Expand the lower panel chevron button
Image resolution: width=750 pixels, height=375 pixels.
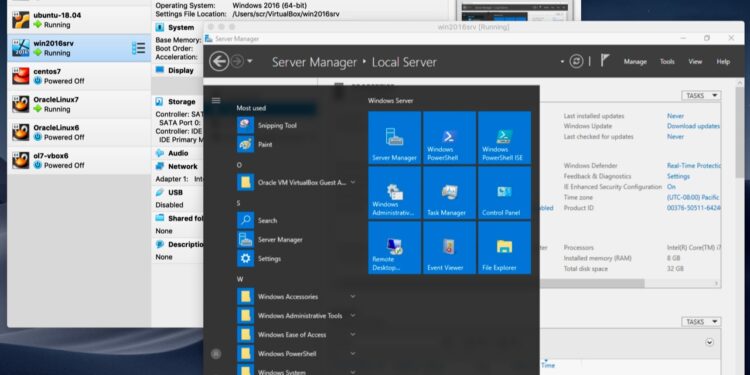click(x=709, y=342)
